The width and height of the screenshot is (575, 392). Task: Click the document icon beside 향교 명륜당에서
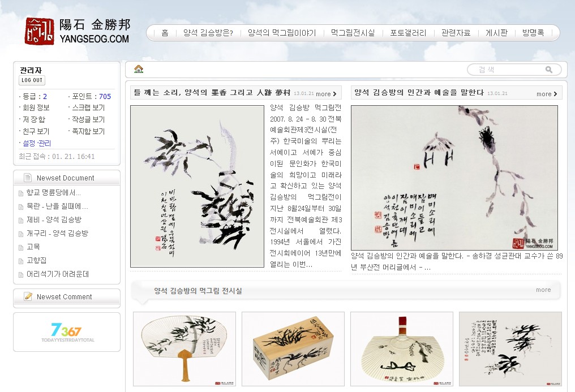click(21, 193)
